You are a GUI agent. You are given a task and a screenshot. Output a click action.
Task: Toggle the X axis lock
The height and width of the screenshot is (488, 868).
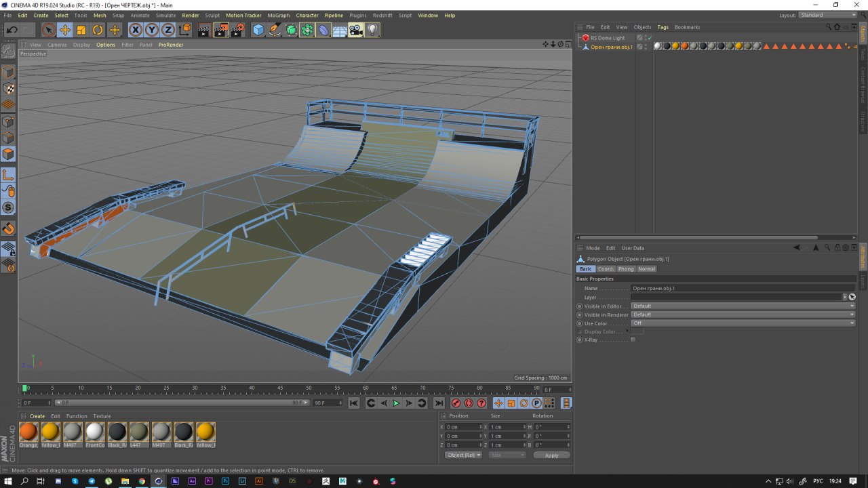click(136, 30)
